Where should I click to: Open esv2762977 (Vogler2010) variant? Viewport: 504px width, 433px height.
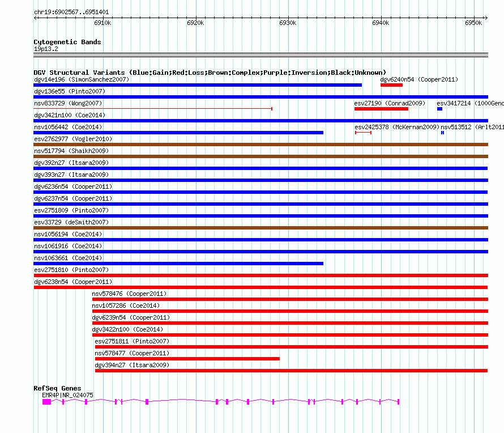[73, 139]
